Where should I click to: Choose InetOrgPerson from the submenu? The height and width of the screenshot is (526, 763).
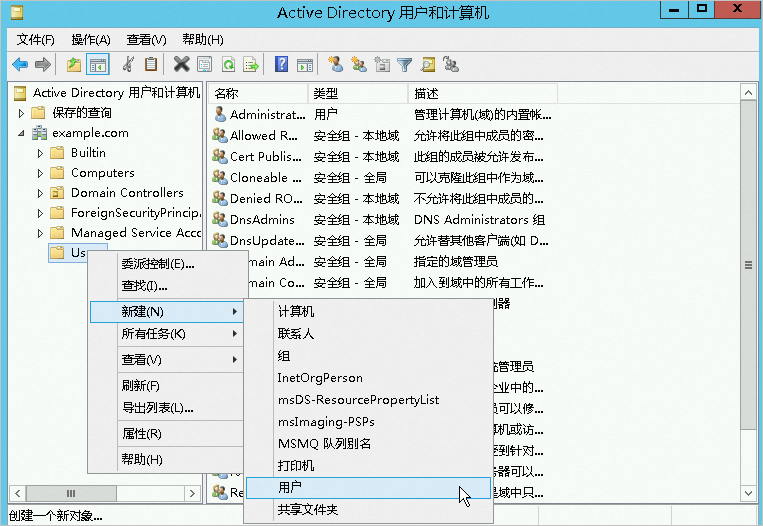click(x=368, y=378)
